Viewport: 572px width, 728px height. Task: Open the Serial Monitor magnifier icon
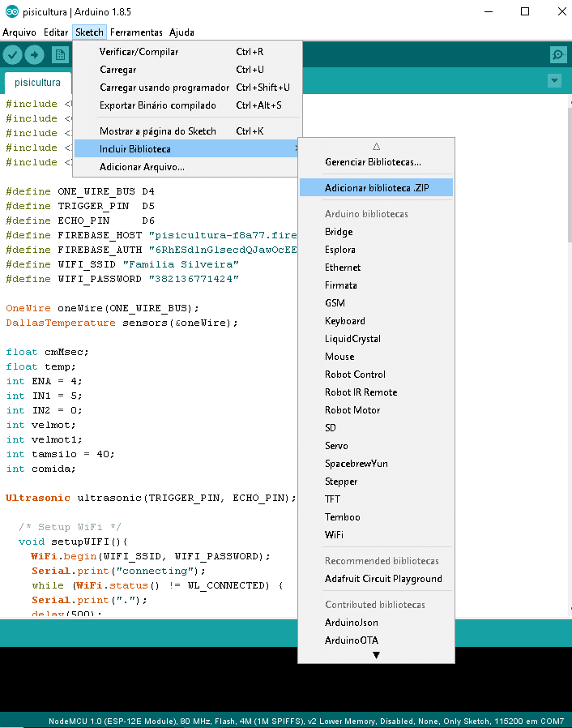pyautogui.click(x=557, y=54)
